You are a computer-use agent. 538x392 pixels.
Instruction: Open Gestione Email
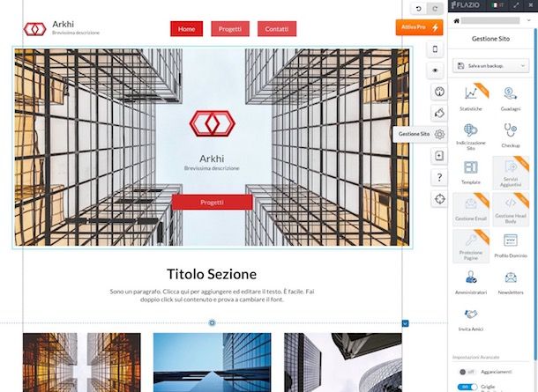[x=471, y=210]
